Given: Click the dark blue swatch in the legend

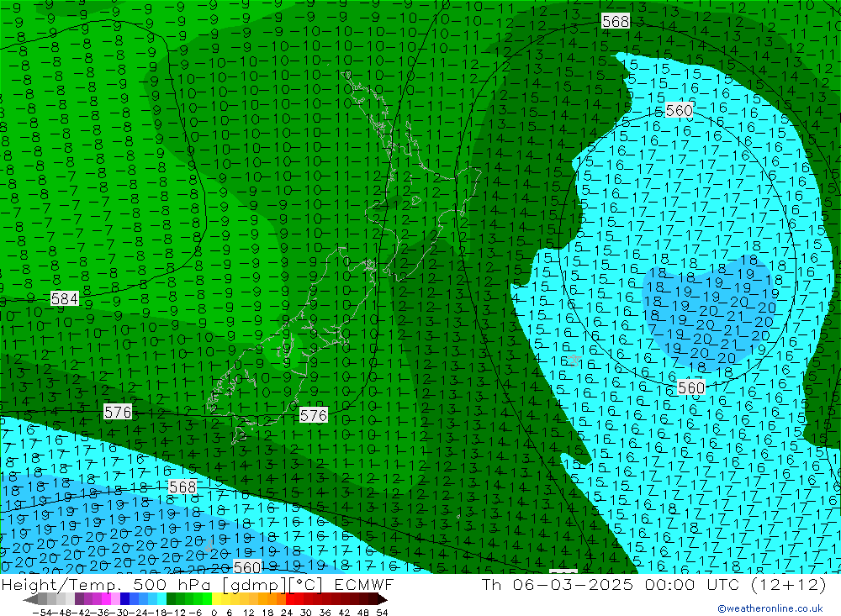Looking at the screenshot, I should [x=125, y=599].
